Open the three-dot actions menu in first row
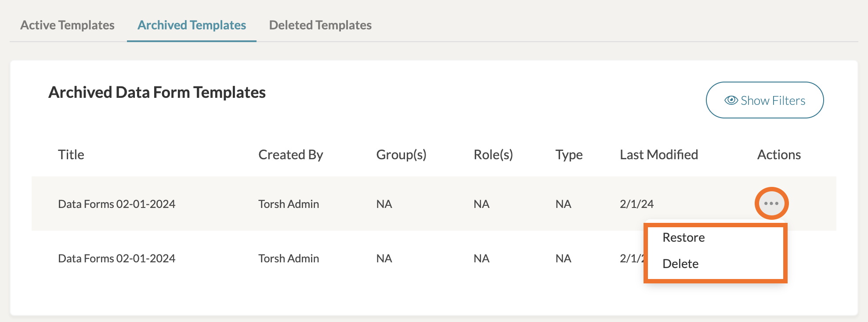 [771, 204]
